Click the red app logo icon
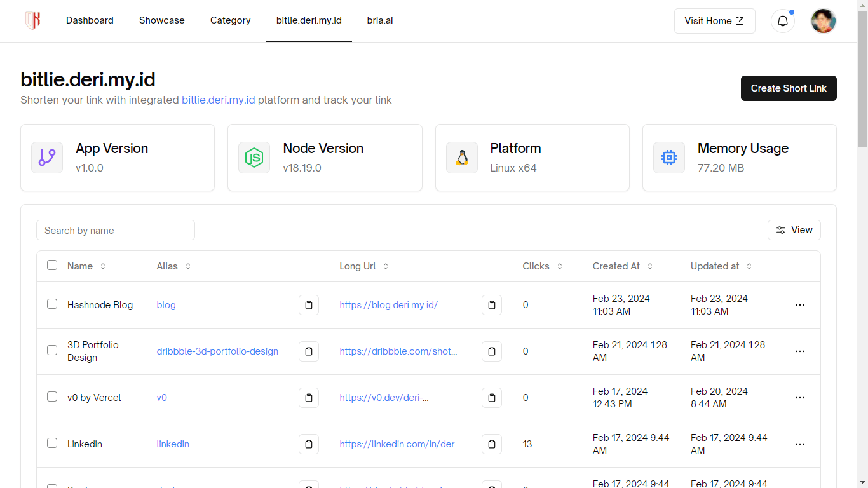The height and width of the screenshot is (488, 868). [32, 20]
